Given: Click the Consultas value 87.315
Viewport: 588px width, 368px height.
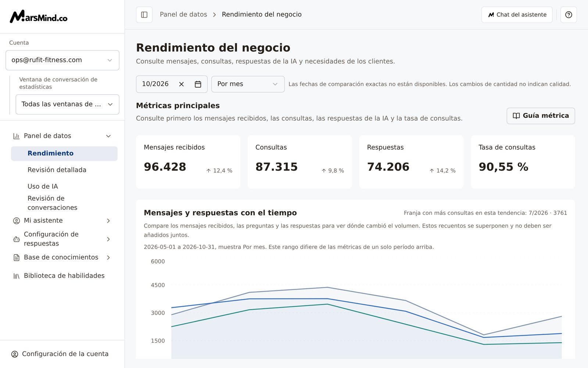Looking at the screenshot, I should [x=276, y=167].
